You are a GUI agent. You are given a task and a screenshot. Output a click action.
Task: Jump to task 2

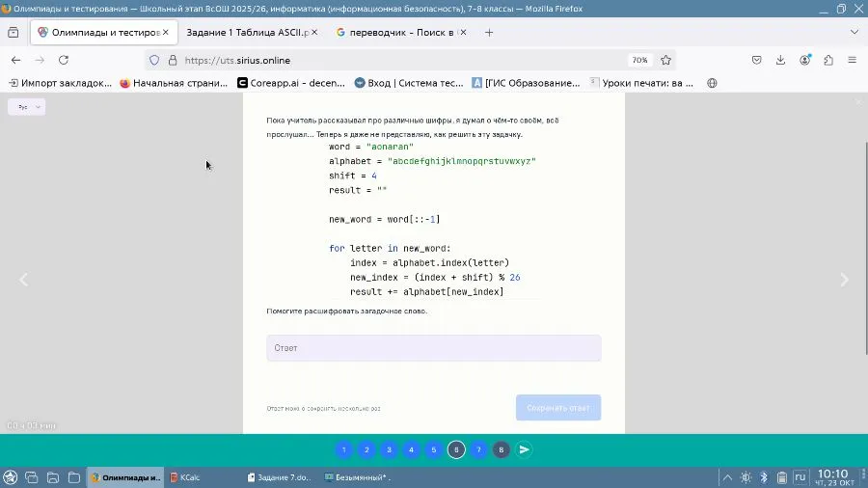[366, 449]
